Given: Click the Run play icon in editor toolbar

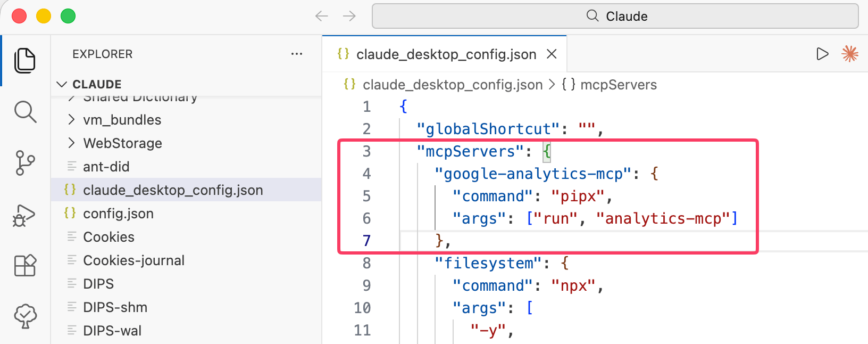Looking at the screenshot, I should [x=822, y=54].
